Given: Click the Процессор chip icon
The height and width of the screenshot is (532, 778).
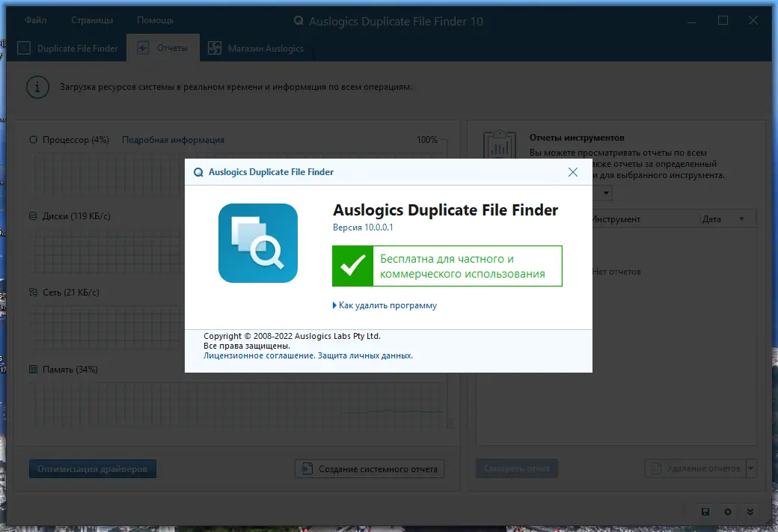Looking at the screenshot, I should click(33, 139).
